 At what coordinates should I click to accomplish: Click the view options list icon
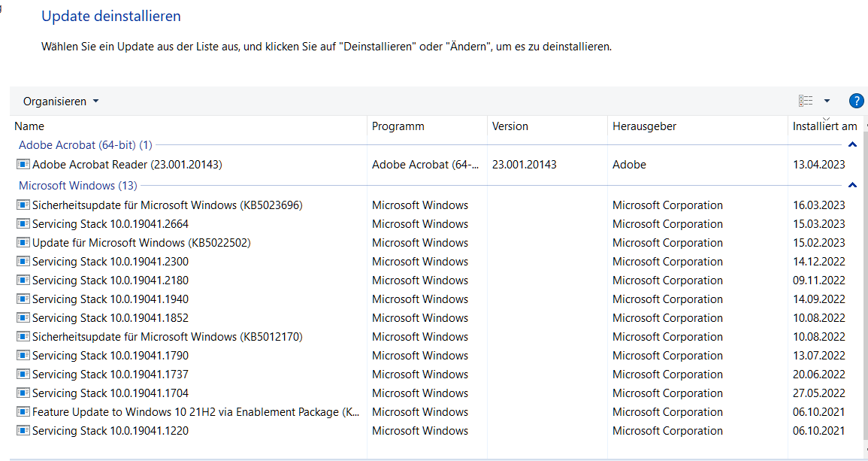[x=806, y=101]
